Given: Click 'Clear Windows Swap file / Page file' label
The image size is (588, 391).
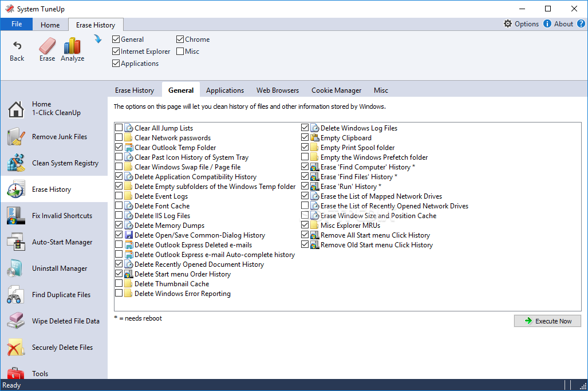Looking at the screenshot, I should click(187, 167).
